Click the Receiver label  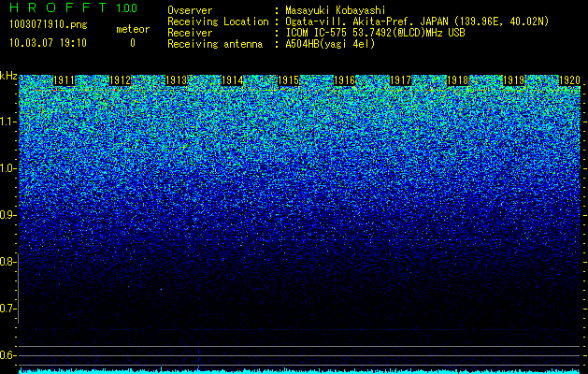pos(190,33)
